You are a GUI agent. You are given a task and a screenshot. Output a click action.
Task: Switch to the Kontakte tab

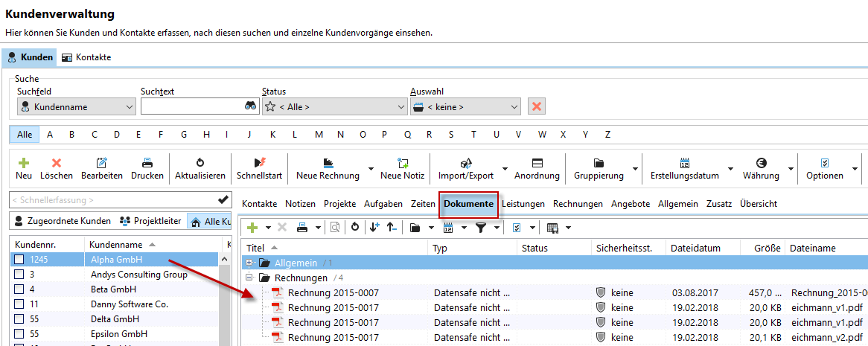pyautogui.click(x=86, y=57)
